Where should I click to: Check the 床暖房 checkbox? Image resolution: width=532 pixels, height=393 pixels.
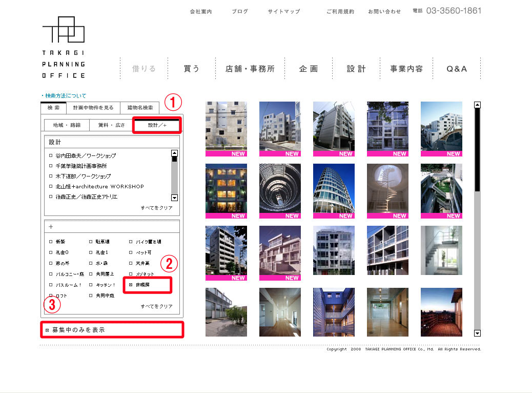click(x=131, y=285)
